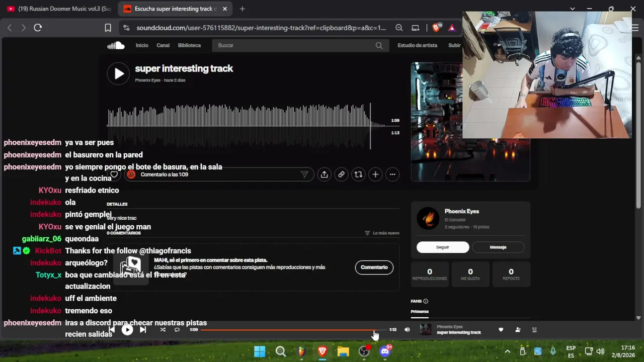The height and width of the screenshot is (362, 644).
Task: Open the zoom magnifier icon in the address bar
Action: [x=399, y=28]
